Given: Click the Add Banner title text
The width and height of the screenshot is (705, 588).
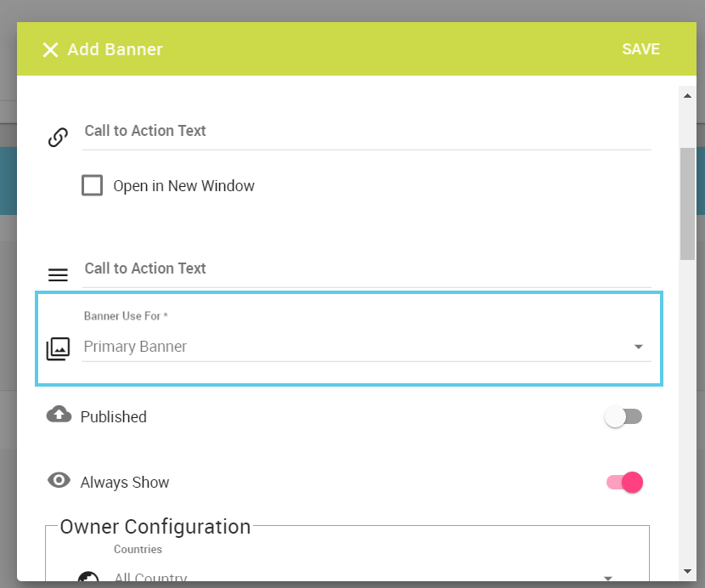Looking at the screenshot, I should tap(116, 49).
